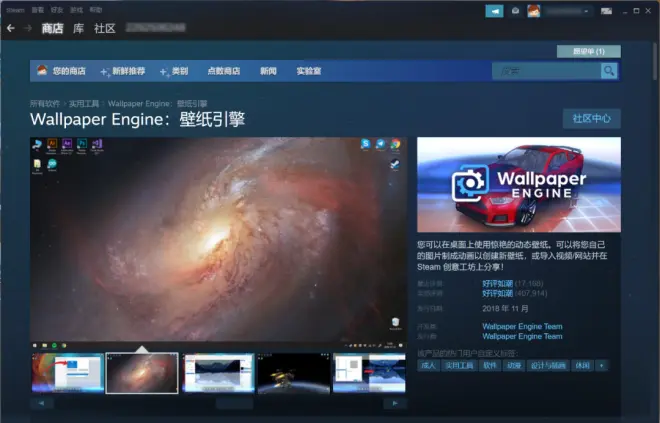
Task: Click the 实用工具 breadcrumb link
Action: 84,104
